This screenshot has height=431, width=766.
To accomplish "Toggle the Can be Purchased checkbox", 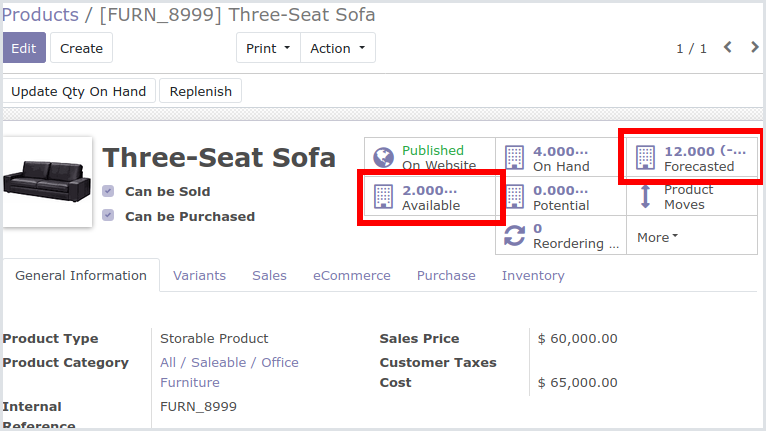I will [108, 216].
